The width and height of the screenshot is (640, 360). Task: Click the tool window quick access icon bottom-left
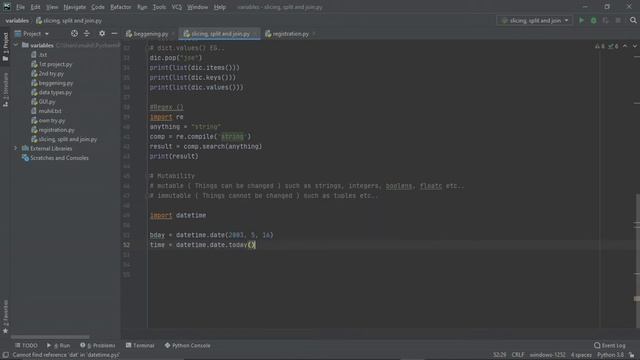tap(5, 355)
